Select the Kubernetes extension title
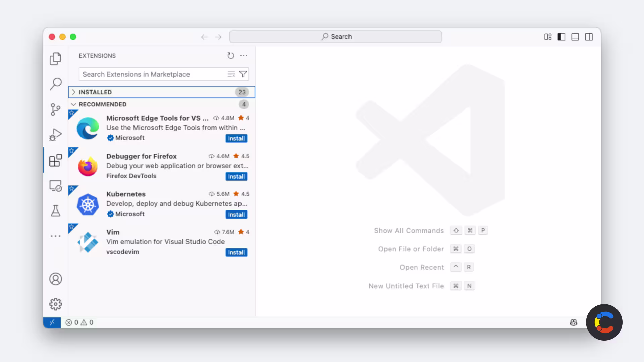The image size is (644, 362). [x=126, y=194]
